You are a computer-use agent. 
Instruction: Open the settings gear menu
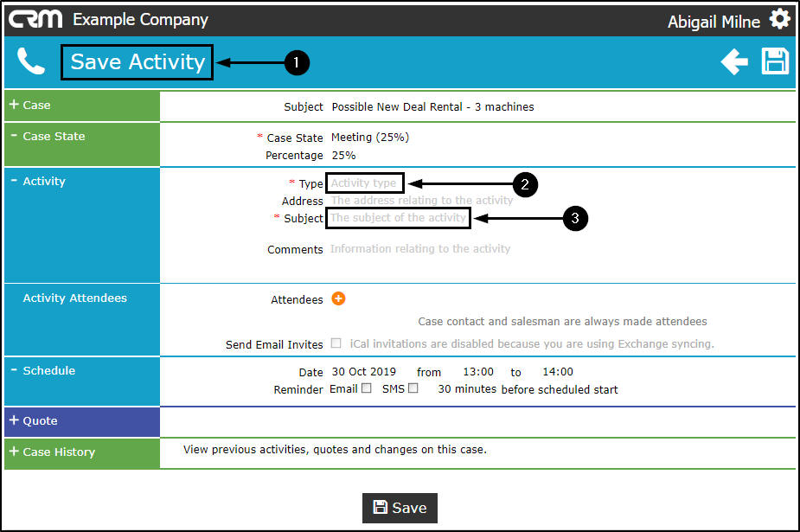[x=779, y=19]
